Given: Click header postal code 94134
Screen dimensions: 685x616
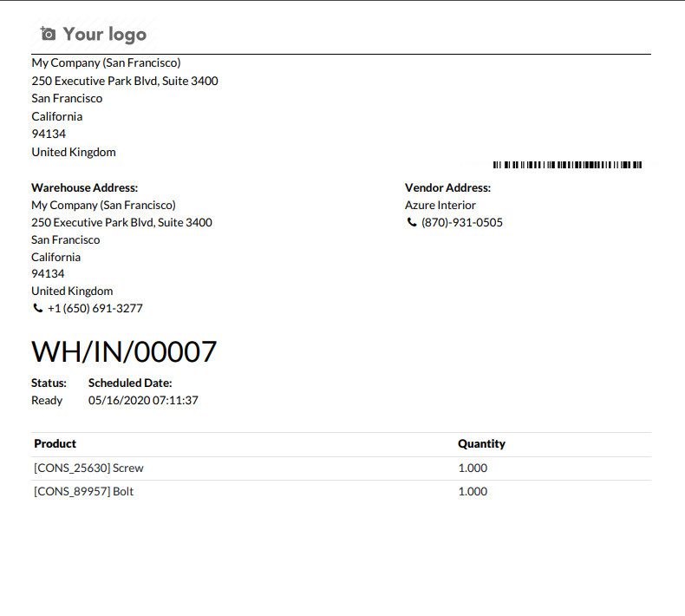Looking at the screenshot, I should [x=49, y=134].
